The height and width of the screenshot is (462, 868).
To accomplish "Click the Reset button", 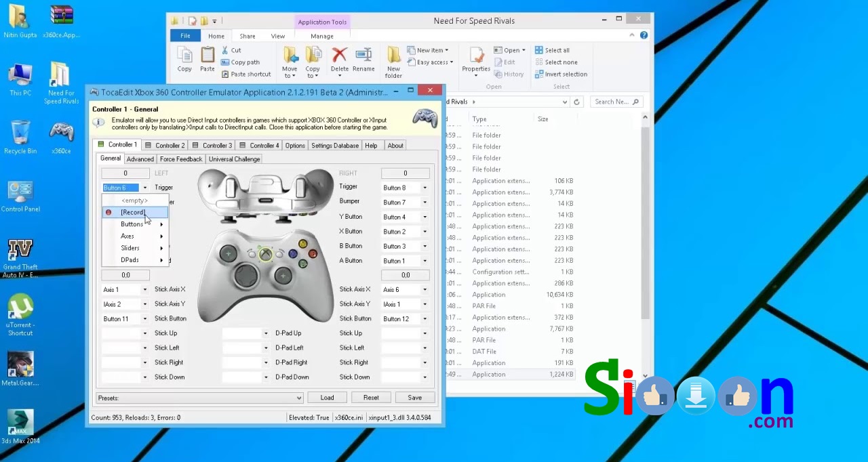I will point(371,398).
